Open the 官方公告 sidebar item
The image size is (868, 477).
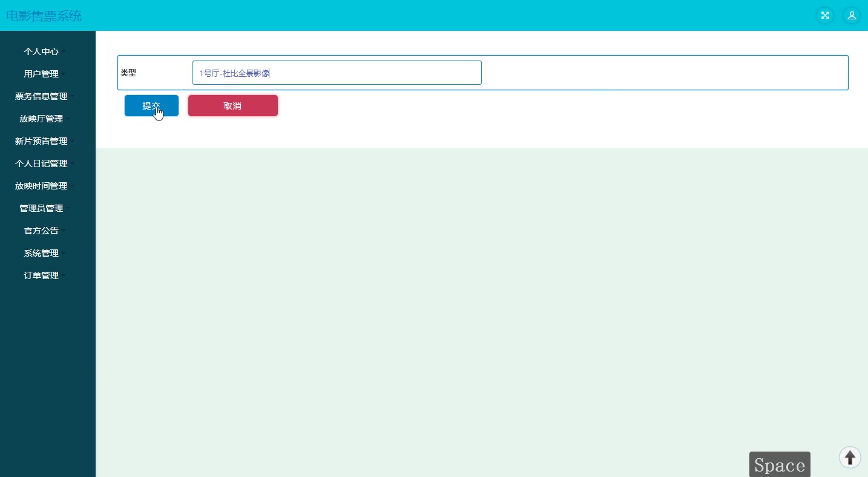tap(45, 231)
